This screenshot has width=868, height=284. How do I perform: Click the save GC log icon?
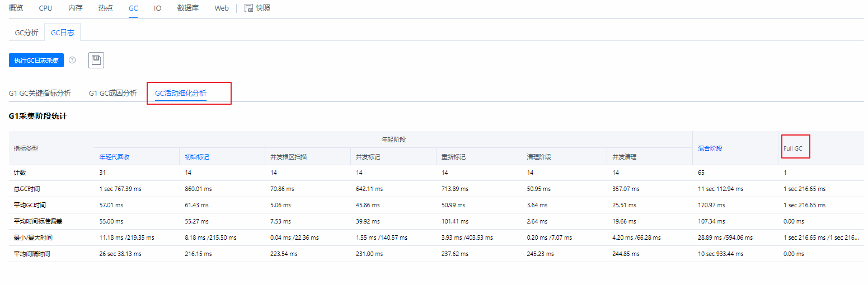click(x=96, y=60)
